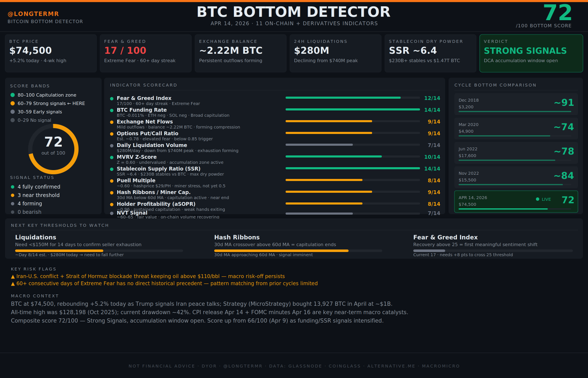Click the SSR ~6.4 stablecoin value
The height and width of the screenshot is (378, 588).
click(413, 50)
